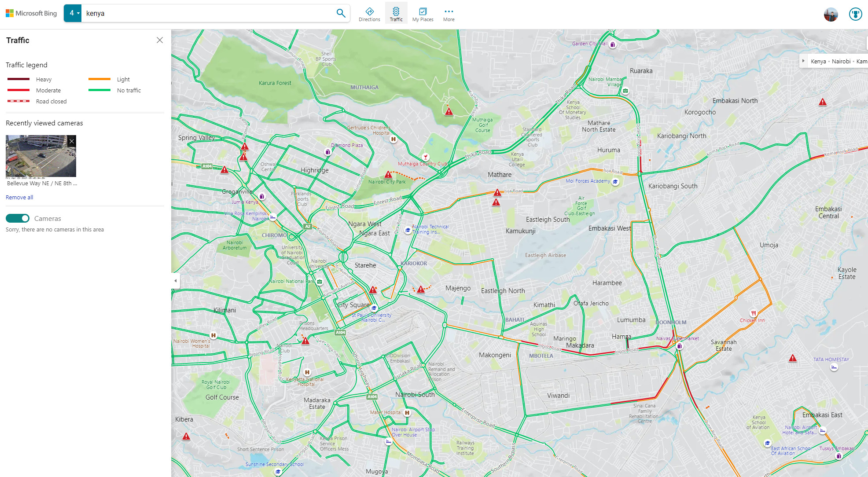Open the Microsoft Rewards icon
868x477 pixels.
855,14
